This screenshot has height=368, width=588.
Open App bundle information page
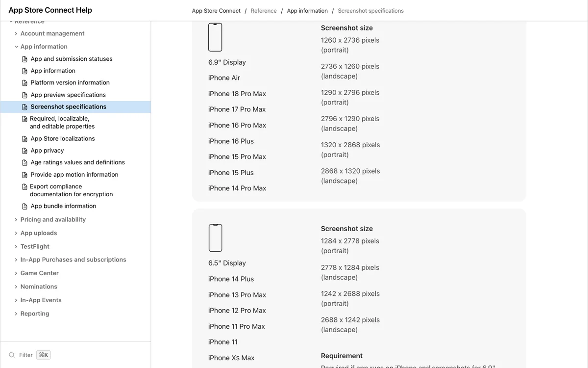(x=63, y=207)
